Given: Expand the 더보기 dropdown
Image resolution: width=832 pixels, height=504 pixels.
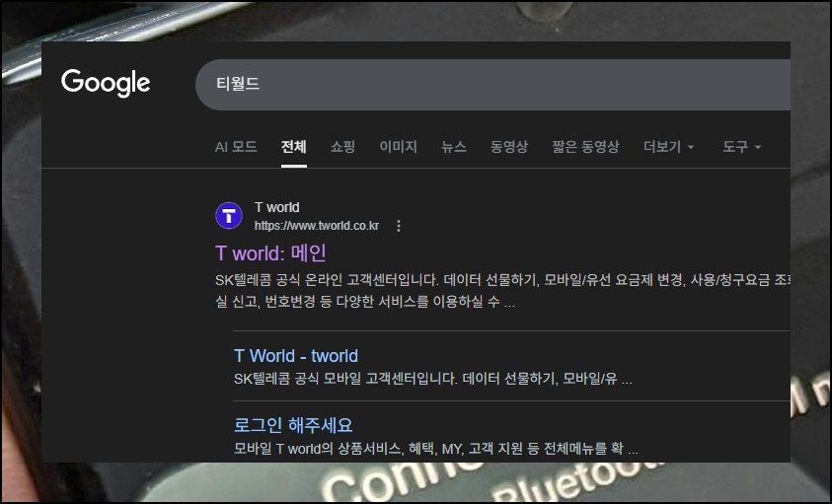Looking at the screenshot, I should (x=668, y=146).
